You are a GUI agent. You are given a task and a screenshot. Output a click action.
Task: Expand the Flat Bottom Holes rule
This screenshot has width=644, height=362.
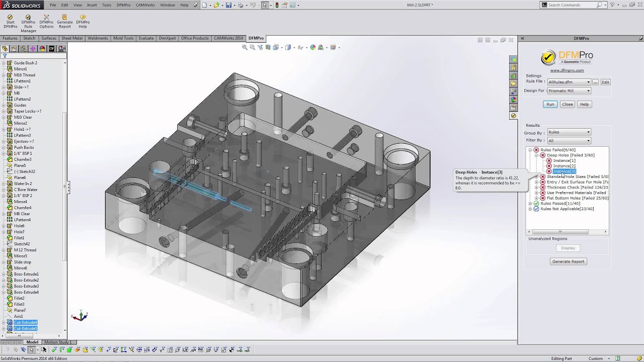[x=536, y=198]
